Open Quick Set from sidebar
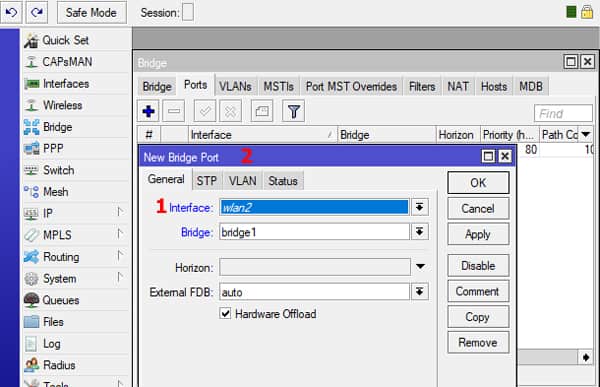This screenshot has width=600, height=387. point(76,40)
